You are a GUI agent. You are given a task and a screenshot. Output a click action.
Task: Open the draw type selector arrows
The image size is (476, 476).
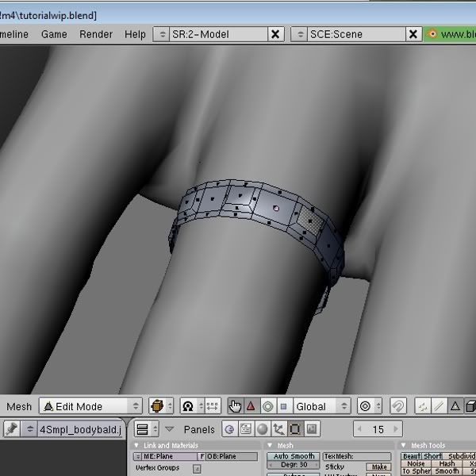coord(170,406)
